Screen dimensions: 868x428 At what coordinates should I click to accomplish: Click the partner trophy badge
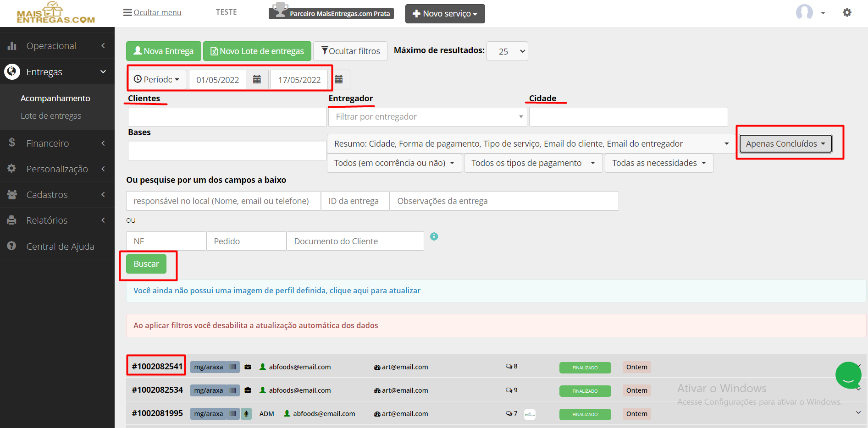(x=331, y=11)
